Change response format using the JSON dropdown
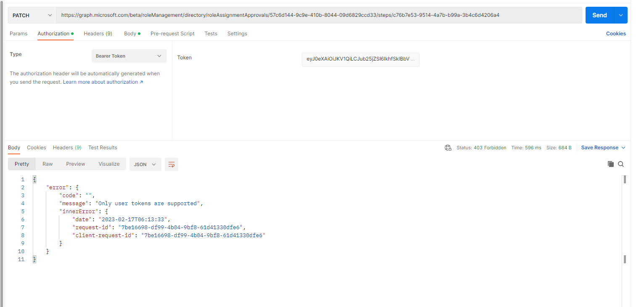The width and height of the screenshot is (644, 307). tap(145, 164)
